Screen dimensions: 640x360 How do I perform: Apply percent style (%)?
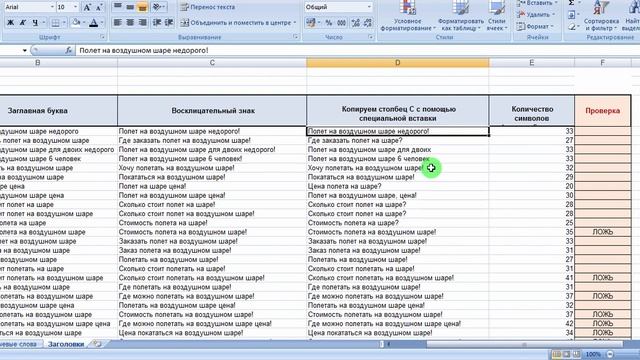tap(329, 23)
